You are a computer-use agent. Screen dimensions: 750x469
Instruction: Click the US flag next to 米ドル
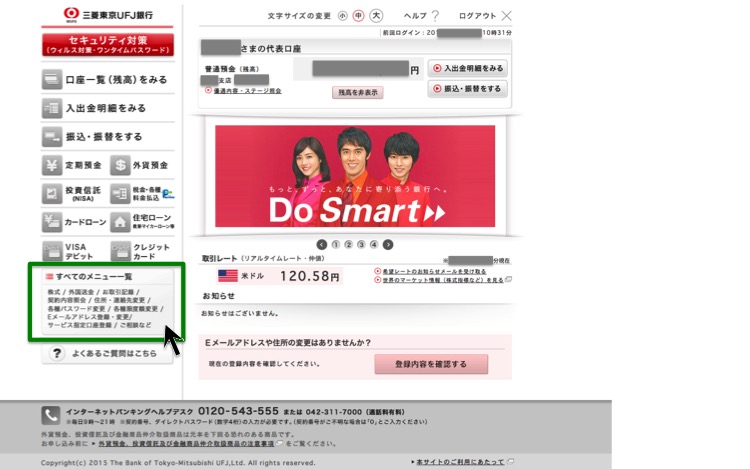pyautogui.click(x=228, y=276)
